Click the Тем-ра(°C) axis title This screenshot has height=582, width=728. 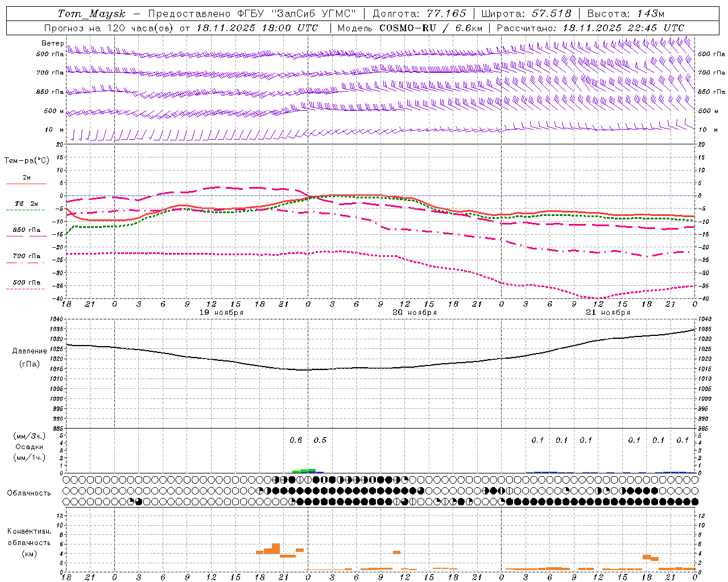(x=27, y=161)
